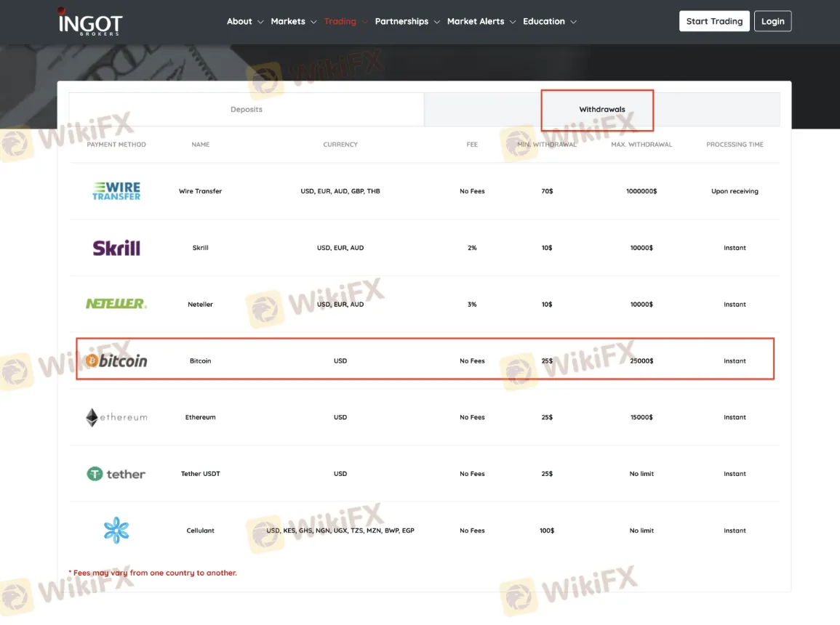Expand the Trading menu chevron

point(364,22)
